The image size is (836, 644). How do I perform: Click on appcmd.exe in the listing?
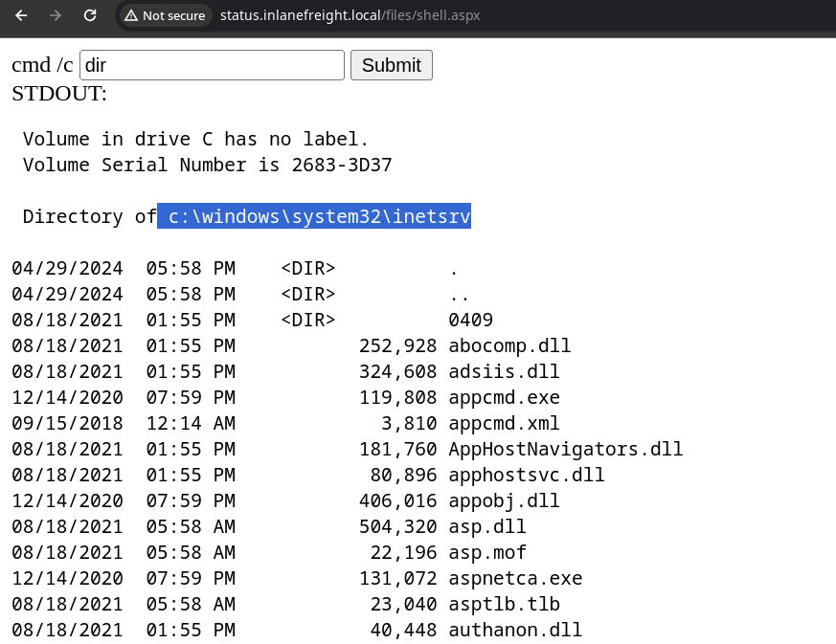coord(504,397)
